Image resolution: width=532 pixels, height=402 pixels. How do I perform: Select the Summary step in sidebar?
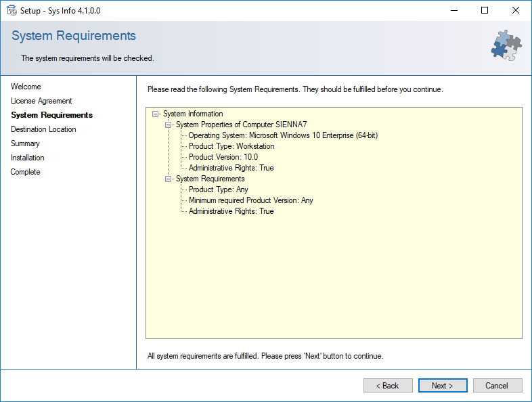25,143
